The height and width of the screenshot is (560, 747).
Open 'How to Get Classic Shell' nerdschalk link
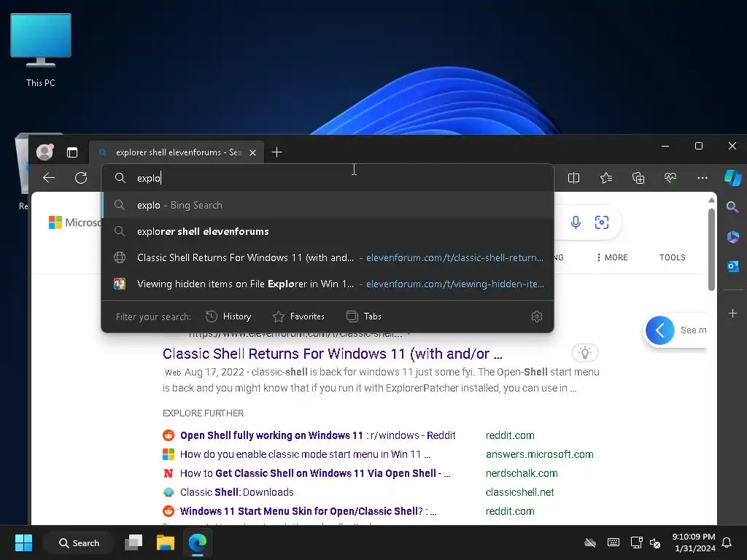point(315,473)
